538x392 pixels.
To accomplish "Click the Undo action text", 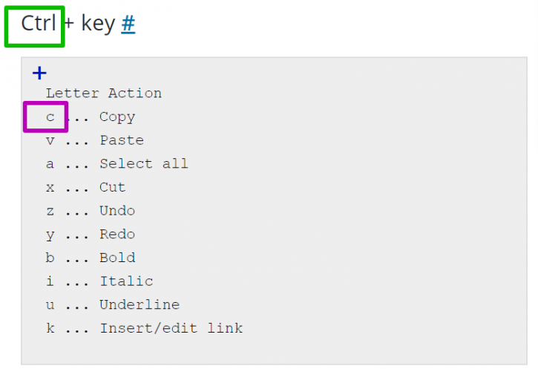I will tap(117, 210).
